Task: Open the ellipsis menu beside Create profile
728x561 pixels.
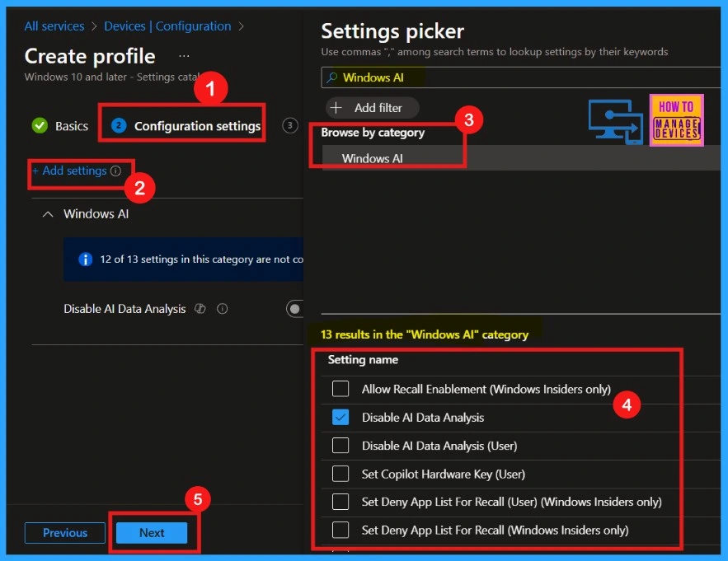Action: (x=184, y=56)
